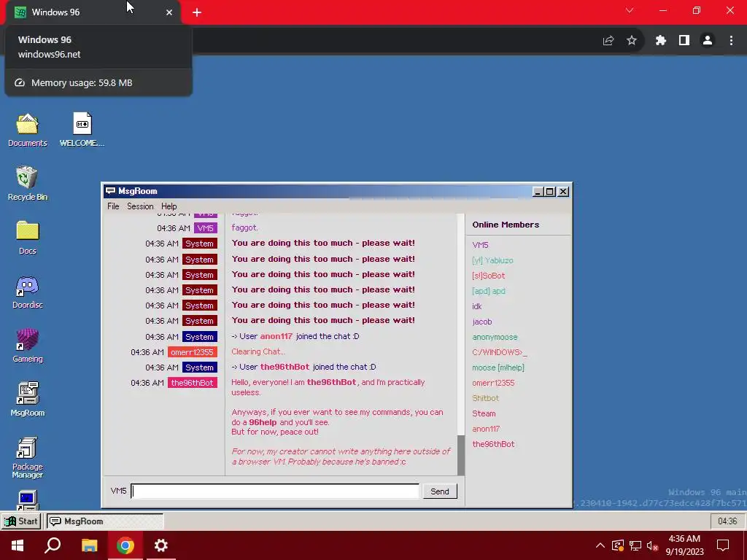Share this page from the browser toolbar
Screen dimensions: 747x560
[608, 41]
